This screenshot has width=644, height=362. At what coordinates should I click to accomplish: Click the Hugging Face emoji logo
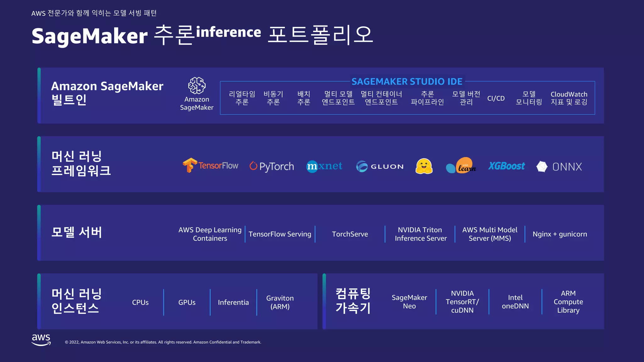(424, 166)
